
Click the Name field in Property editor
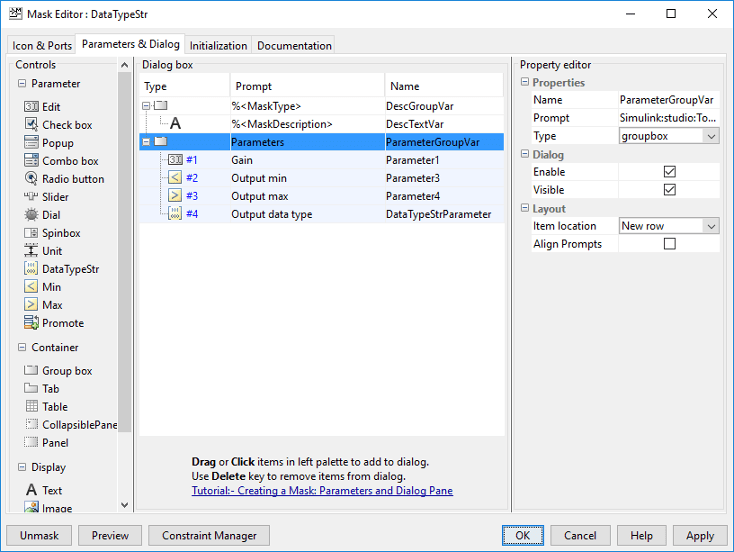(x=668, y=100)
